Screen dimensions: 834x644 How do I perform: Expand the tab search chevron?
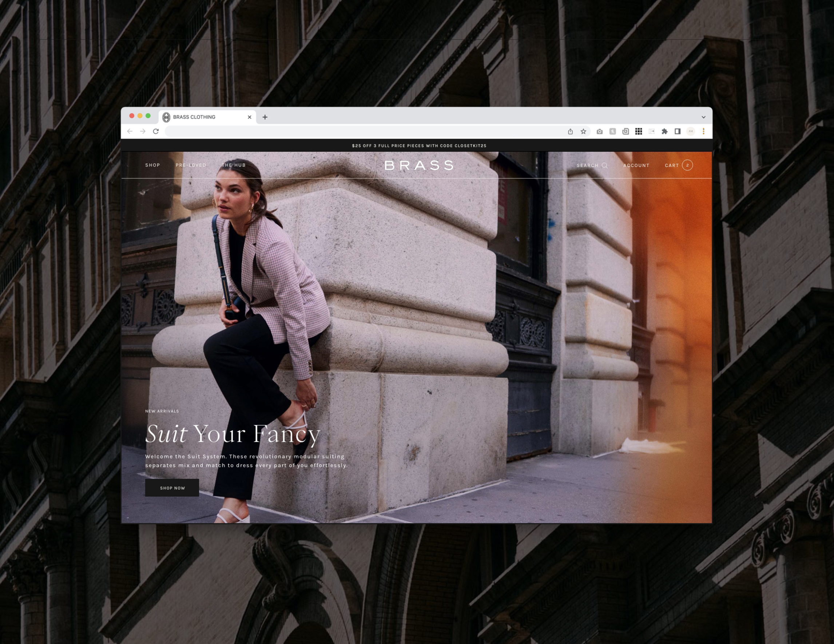click(x=703, y=117)
